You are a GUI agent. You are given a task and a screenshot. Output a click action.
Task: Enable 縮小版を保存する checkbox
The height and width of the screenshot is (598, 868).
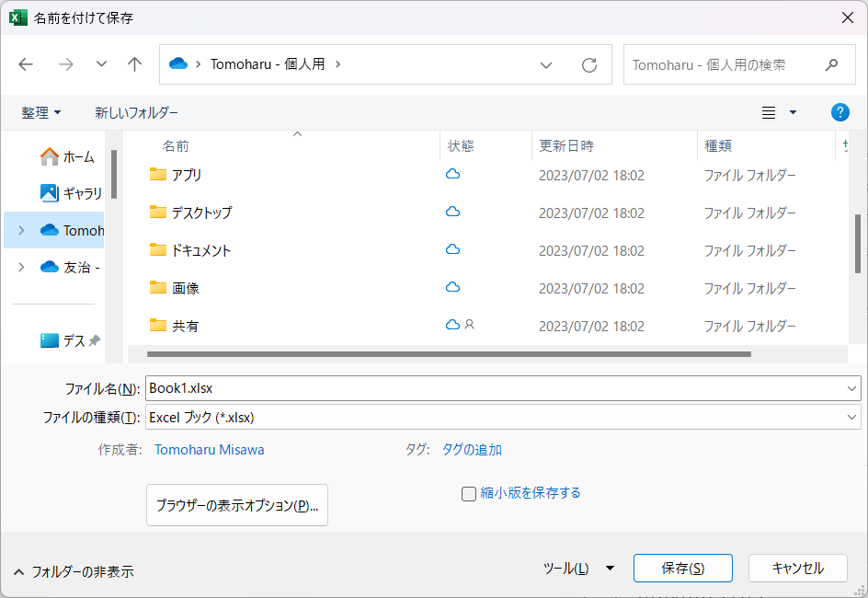(x=469, y=493)
